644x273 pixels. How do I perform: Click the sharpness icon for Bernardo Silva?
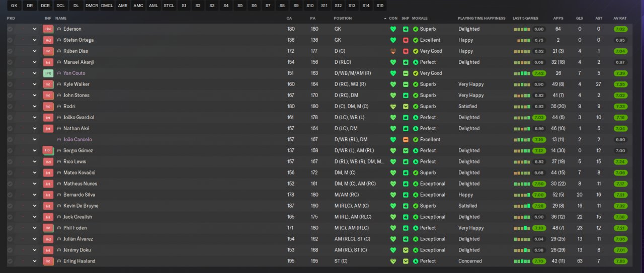pyautogui.click(x=406, y=195)
